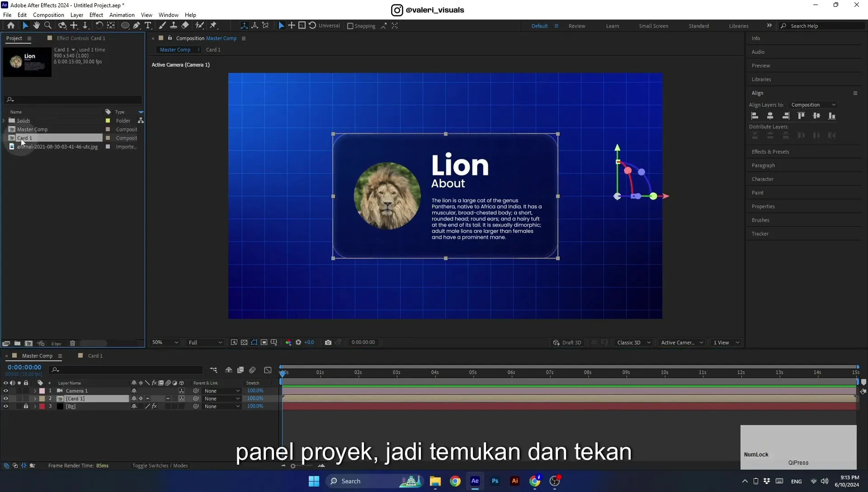Select the Horizontal Type tool
This screenshot has width=868, height=492.
click(x=148, y=26)
